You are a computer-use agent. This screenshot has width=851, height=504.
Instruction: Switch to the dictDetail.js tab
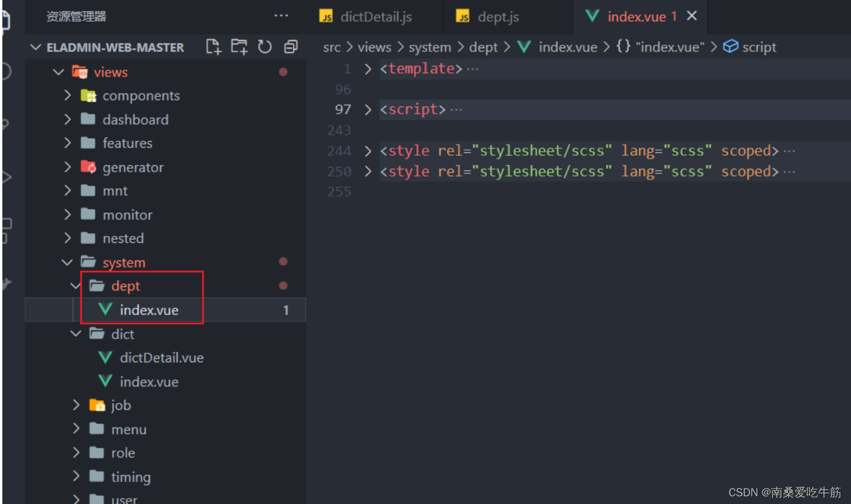pyautogui.click(x=376, y=16)
